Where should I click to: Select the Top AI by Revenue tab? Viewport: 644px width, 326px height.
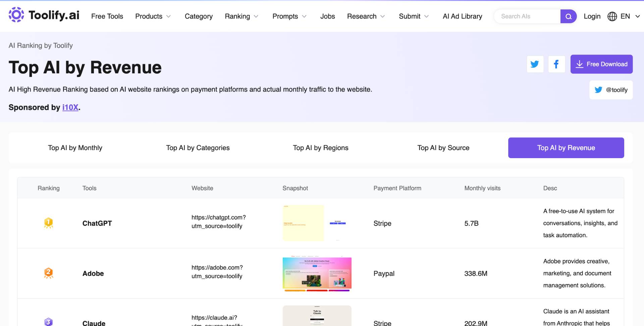566,148
